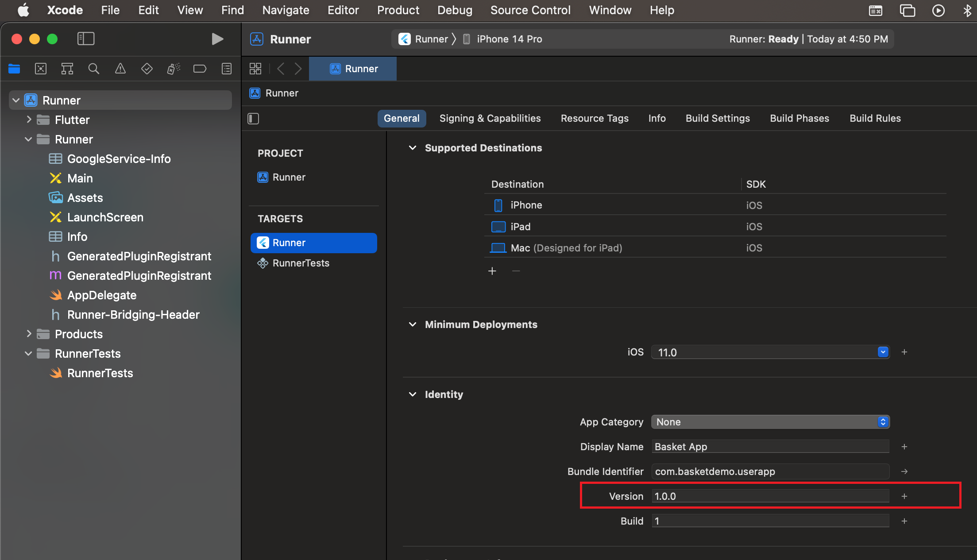Open the Report navigator icon
Viewport: 977px width, 560px height.
tap(227, 69)
